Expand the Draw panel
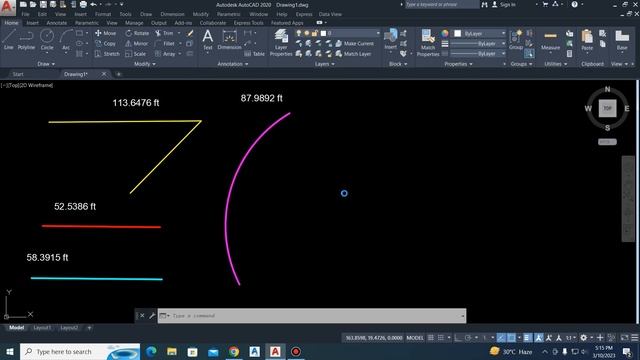This screenshot has width=640, height=360. coord(46,64)
